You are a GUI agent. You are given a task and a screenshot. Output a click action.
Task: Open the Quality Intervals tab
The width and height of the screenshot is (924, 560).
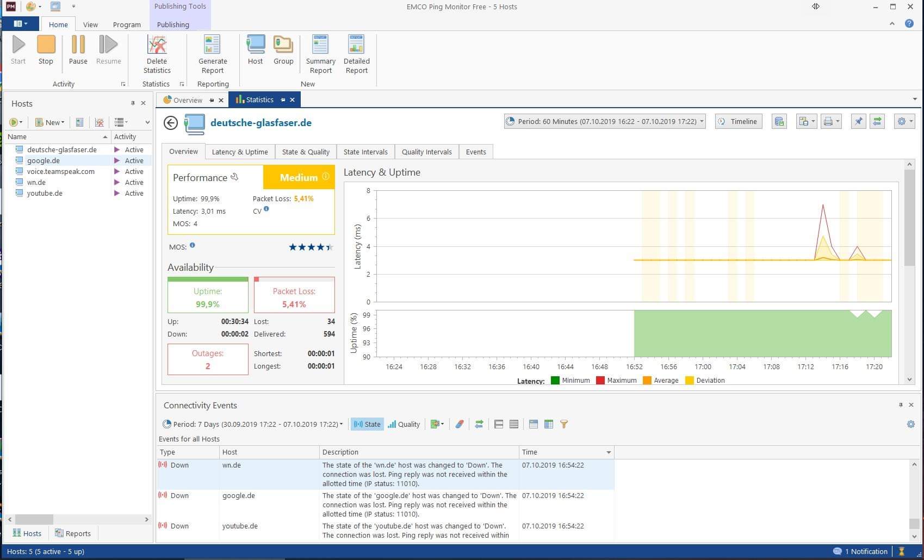coord(426,152)
